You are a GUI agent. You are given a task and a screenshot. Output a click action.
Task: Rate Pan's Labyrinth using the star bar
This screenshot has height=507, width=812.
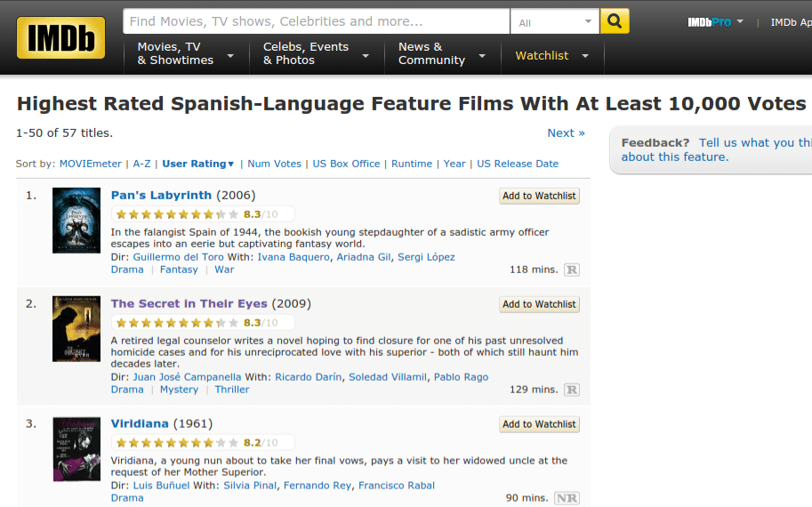(x=177, y=214)
